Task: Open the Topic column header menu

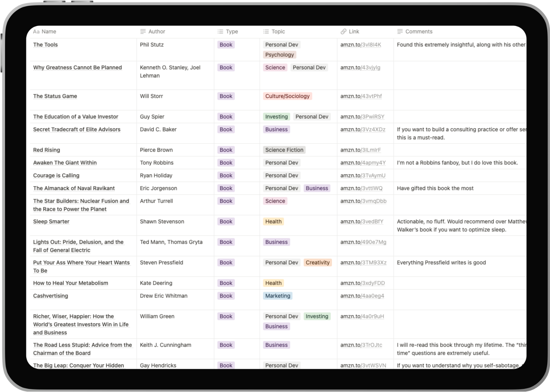Action: pyautogui.click(x=278, y=32)
